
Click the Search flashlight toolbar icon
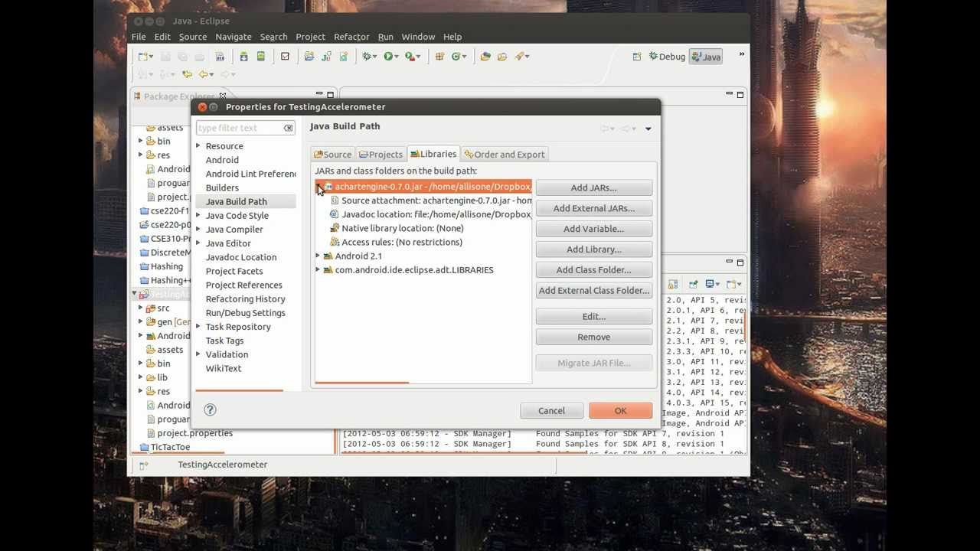(x=520, y=56)
